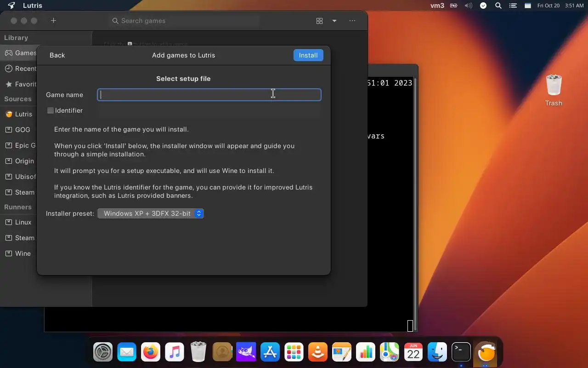Image resolution: width=588 pixels, height=368 pixels.
Task: Click the vm3 menu bar item
Action: coord(437,6)
